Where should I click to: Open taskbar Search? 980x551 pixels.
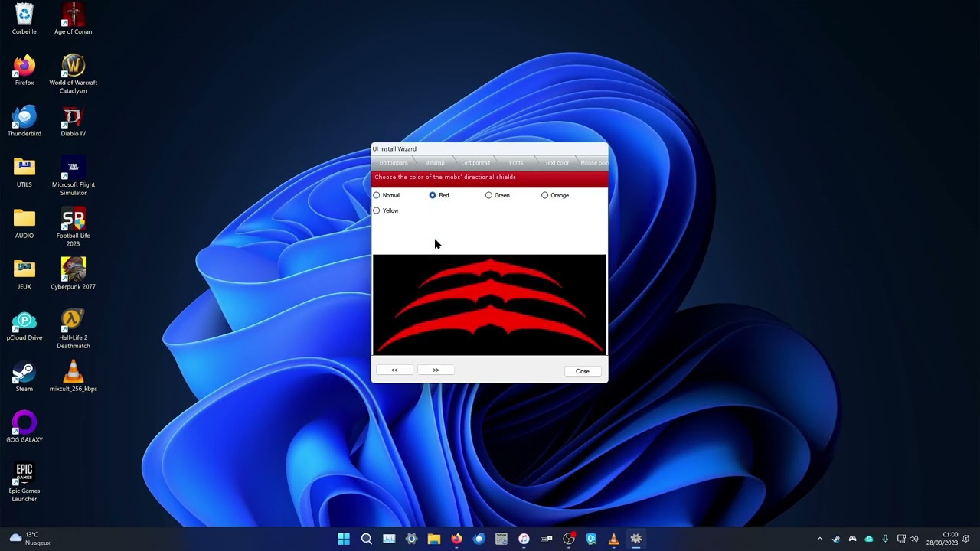(367, 539)
